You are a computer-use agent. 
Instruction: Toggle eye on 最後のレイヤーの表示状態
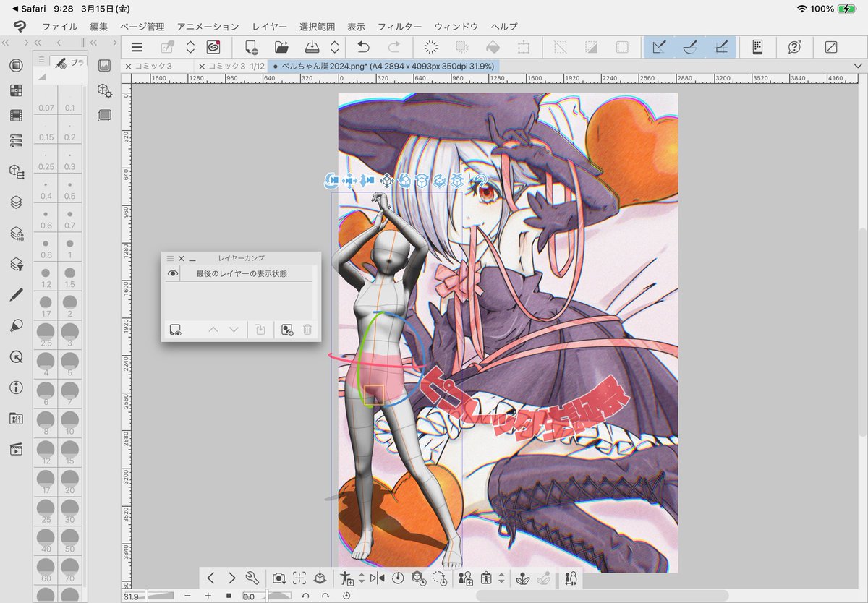click(172, 273)
